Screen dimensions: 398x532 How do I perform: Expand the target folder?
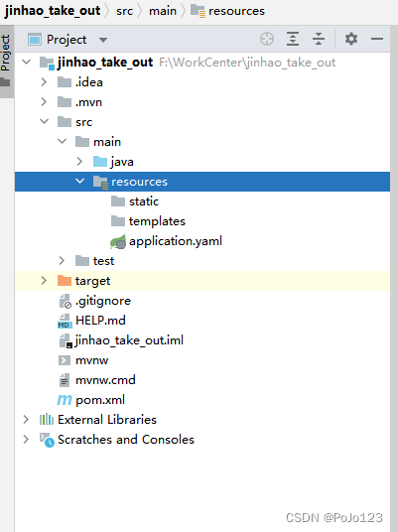coord(44,281)
